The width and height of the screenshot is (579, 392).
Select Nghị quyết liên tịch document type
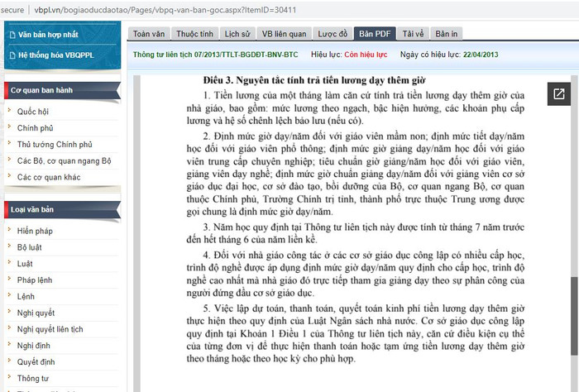click(50, 329)
